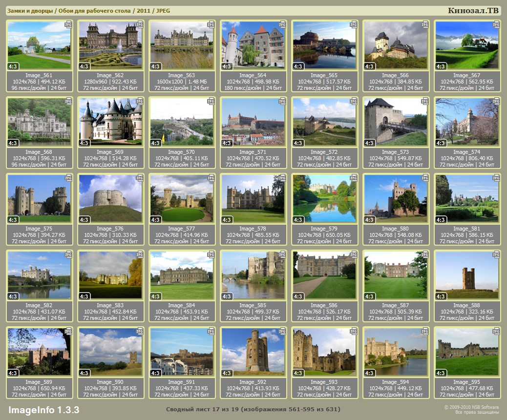Click the 1024x768 | 650.05 КБ text
This screenshot has width=507, height=420.
tap(324, 235)
